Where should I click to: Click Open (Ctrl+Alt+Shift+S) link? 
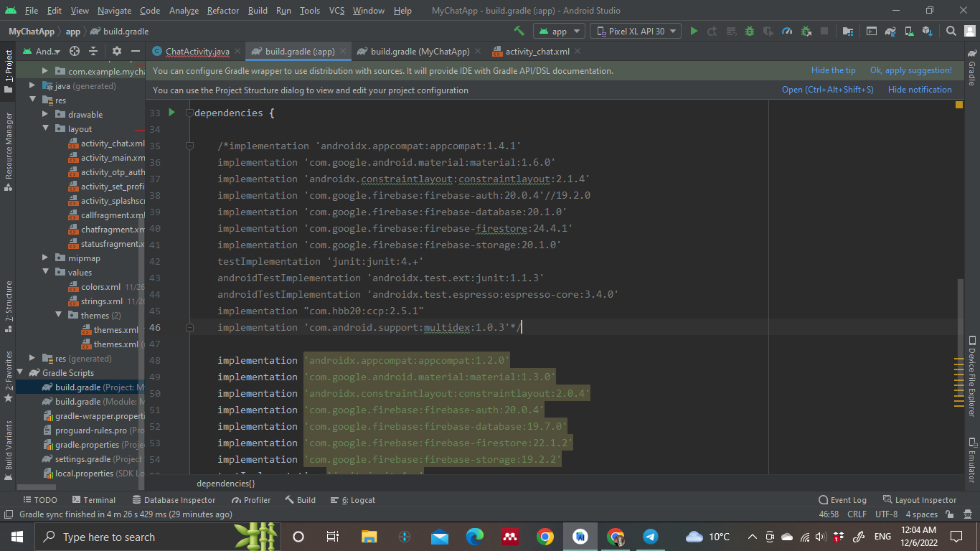coord(827,90)
